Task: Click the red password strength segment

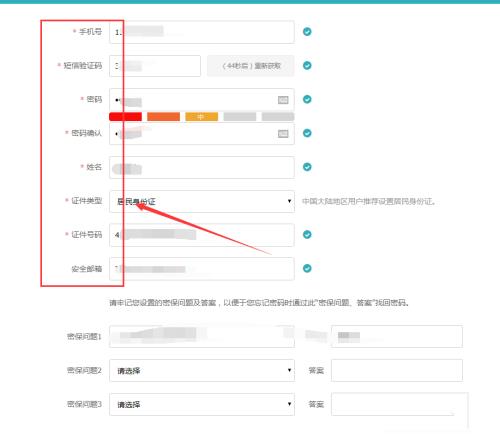Action: tap(125, 117)
